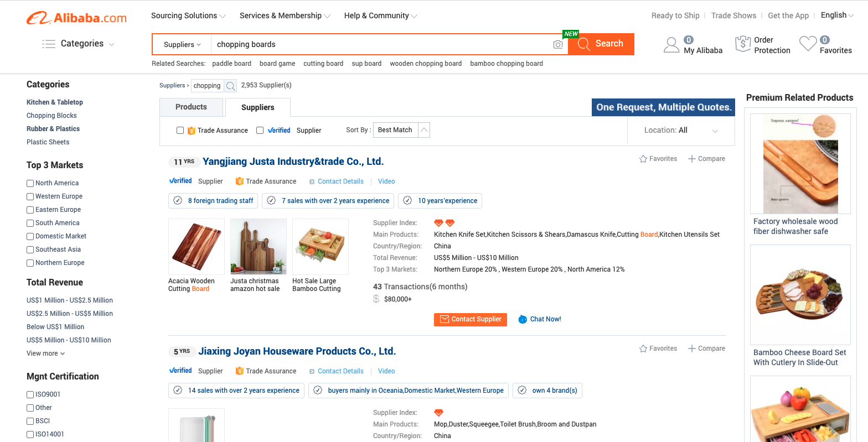Click Favorites star for Jiaxing Joyan

click(643, 349)
